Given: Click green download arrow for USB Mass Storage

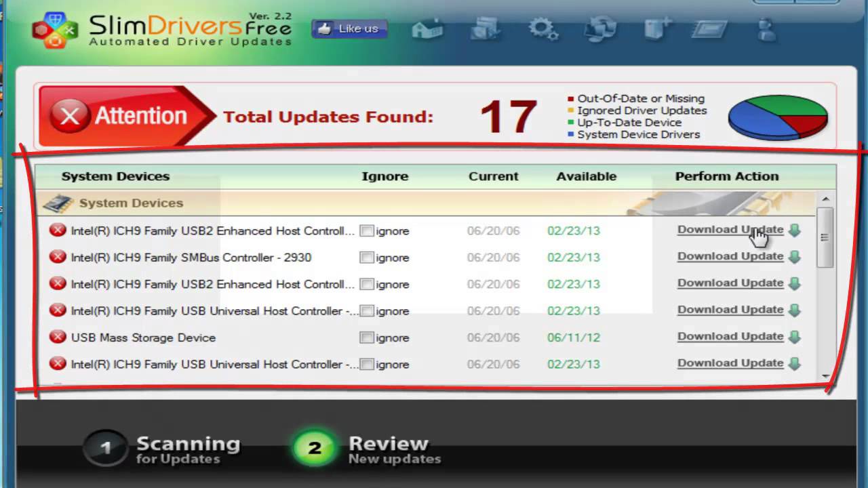Looking at the screenshot, I should [795, 337].
